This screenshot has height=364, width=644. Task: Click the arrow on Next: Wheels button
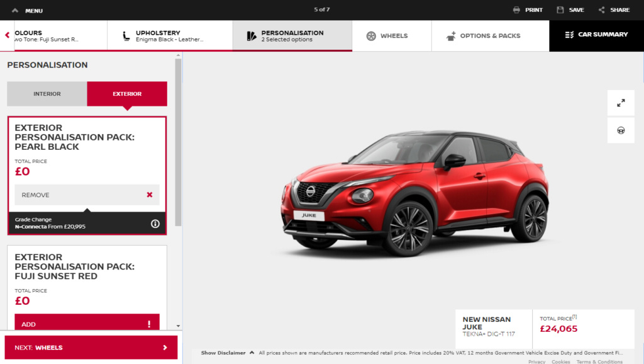click(x=165, y=348)
